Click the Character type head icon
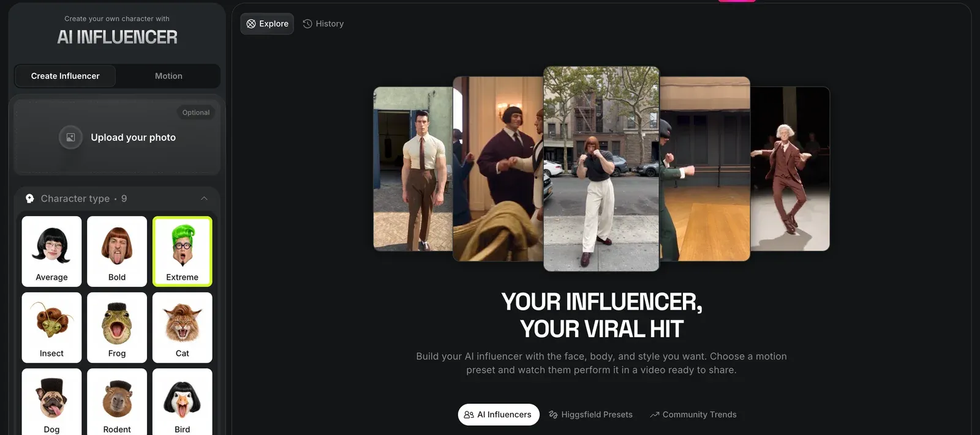 point(29,198)
